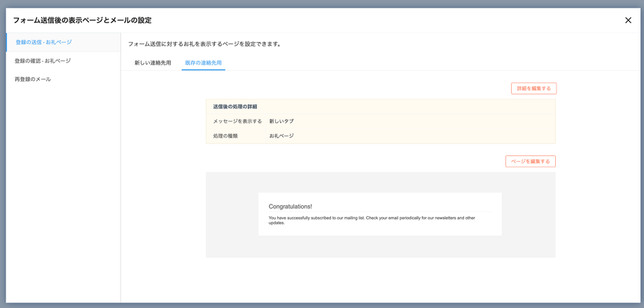Select the お礼ページ value in details

[x=281, y=136]
